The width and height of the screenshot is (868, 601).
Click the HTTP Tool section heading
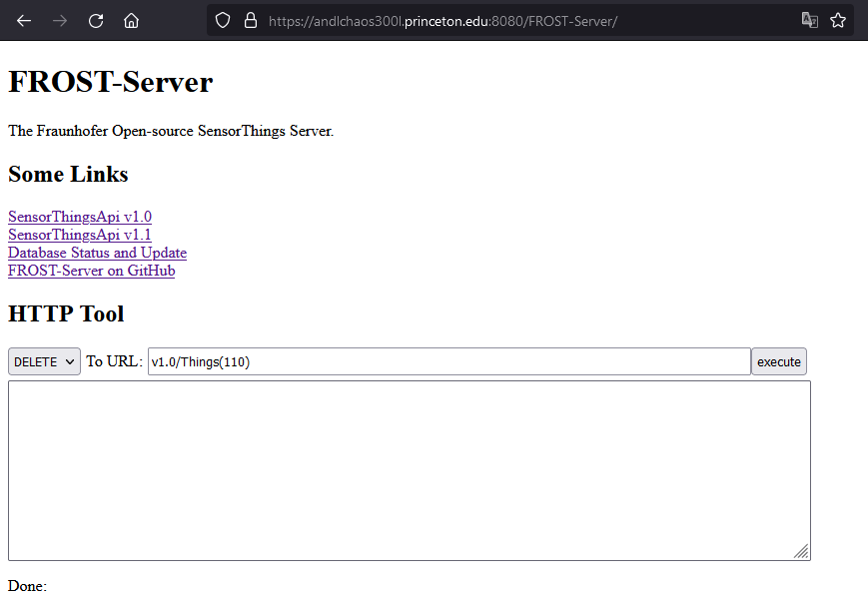pos(66,313)
